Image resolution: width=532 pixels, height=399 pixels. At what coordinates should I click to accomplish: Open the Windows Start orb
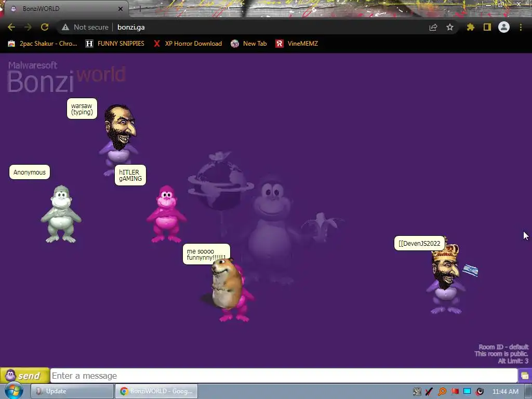point(14,391)
